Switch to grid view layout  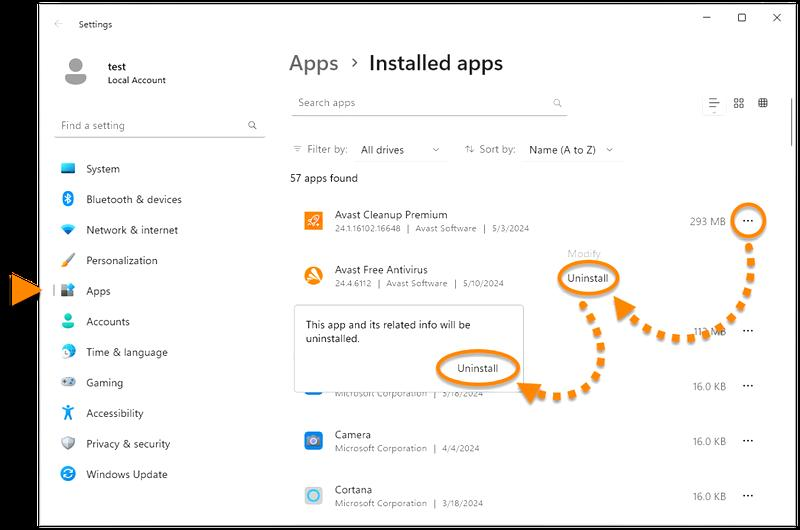[738, 103]
